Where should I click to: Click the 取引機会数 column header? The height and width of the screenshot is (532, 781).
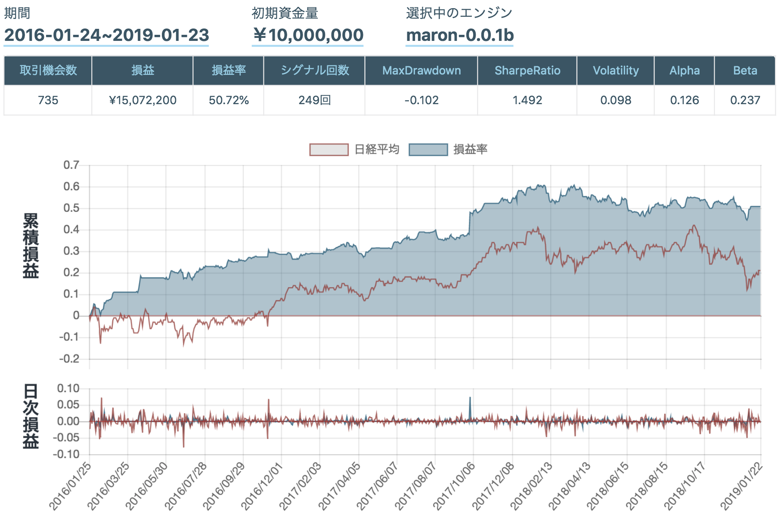tap(48, 71)
